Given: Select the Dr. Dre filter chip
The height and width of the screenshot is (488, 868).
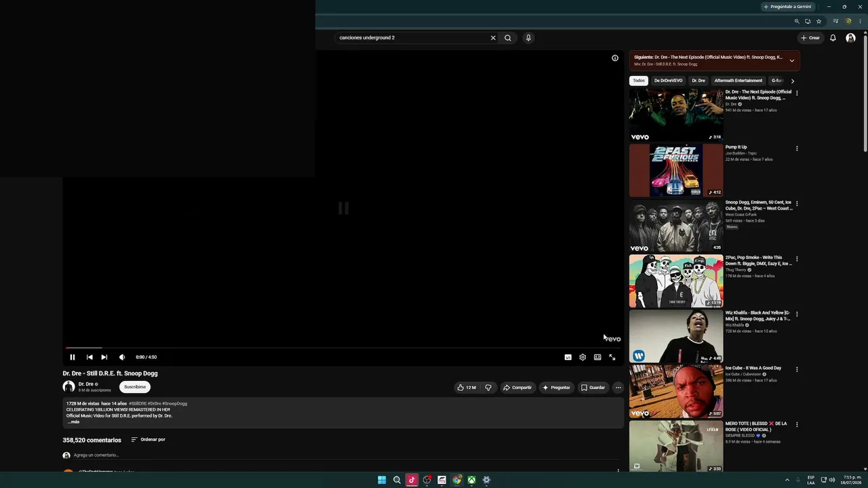Looking at the screenshot, I should point(698,81).
